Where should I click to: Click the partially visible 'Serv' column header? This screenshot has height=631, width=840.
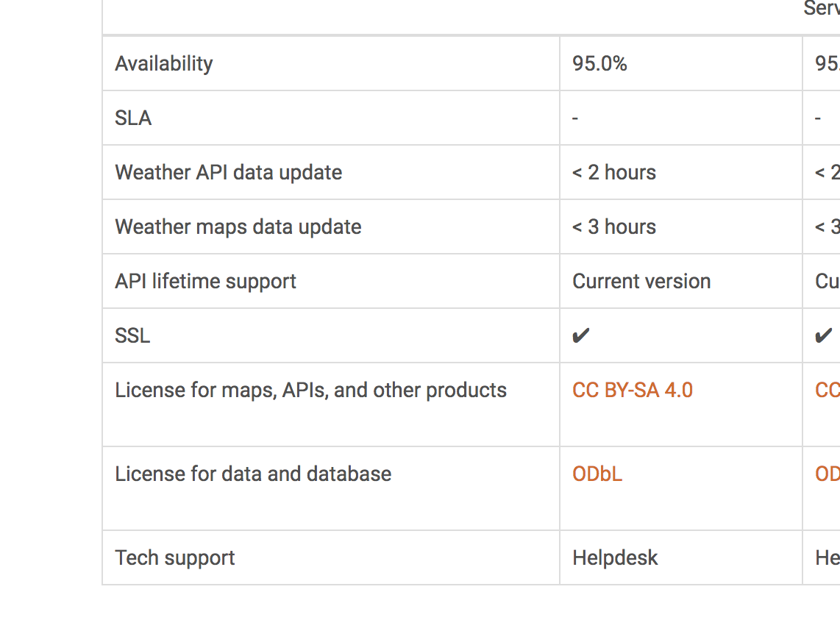[821, 10]
